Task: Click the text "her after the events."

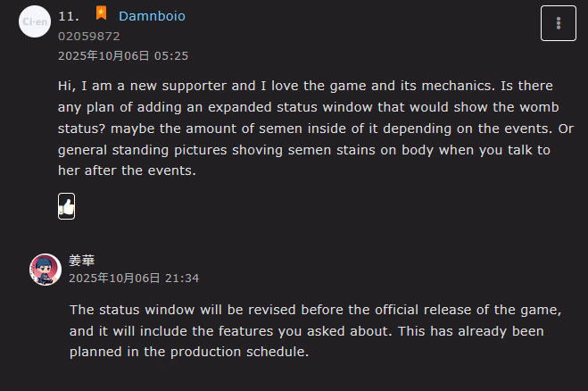Action: point(126,171)
